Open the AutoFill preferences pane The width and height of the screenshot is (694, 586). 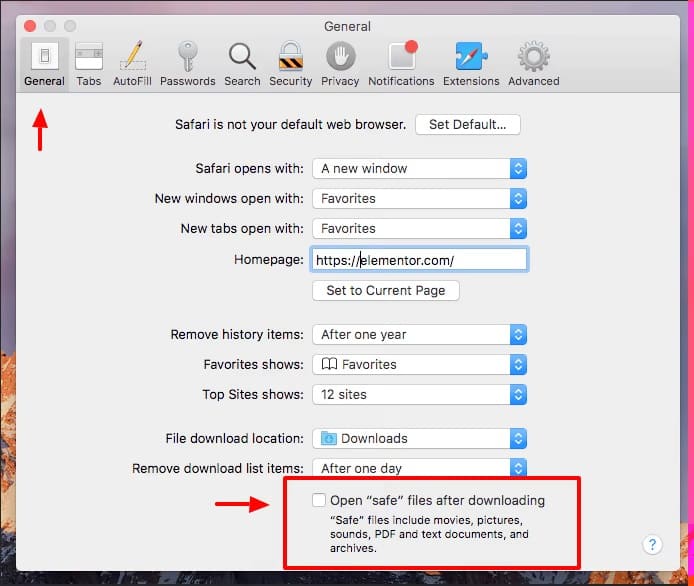point(132,63)
